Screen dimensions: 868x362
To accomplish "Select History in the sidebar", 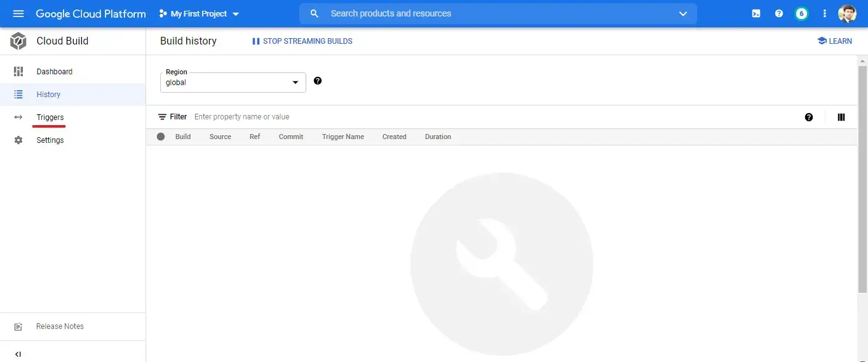I will click(73, 95).
